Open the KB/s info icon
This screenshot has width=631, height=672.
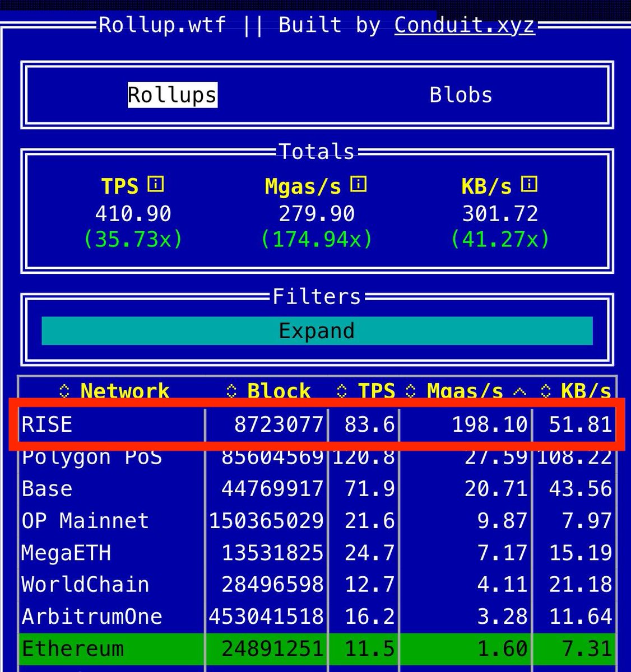(529, 184)
